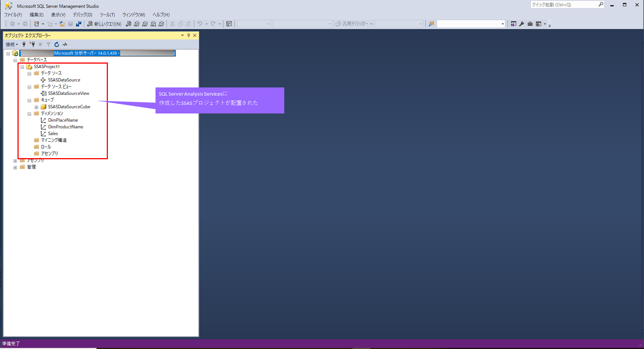This screenshot has height=349, width=644.
Task: Open the 編集(E) menu
Action: coord(36,15)
